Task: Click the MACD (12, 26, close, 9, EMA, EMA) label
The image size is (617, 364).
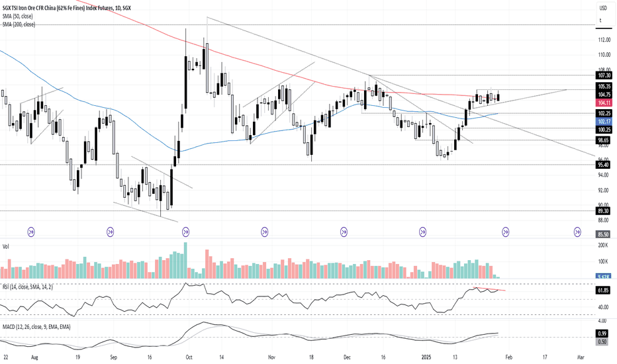Action: click(x=36, y=327)
